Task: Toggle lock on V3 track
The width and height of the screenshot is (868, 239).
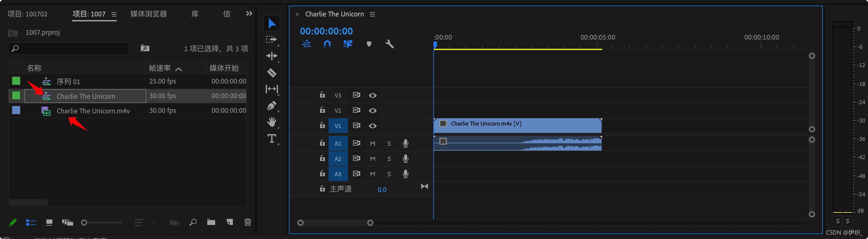Action: (322, 95)
